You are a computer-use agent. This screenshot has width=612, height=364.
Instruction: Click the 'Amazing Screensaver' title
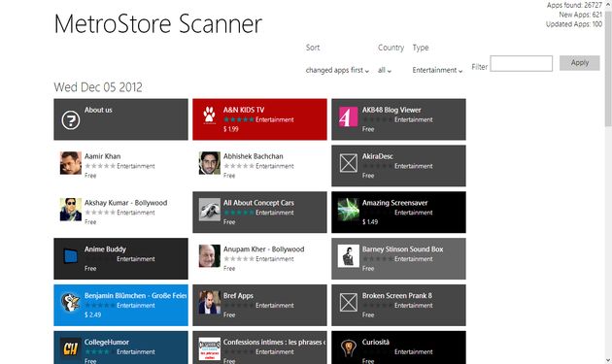click(394, 203)
